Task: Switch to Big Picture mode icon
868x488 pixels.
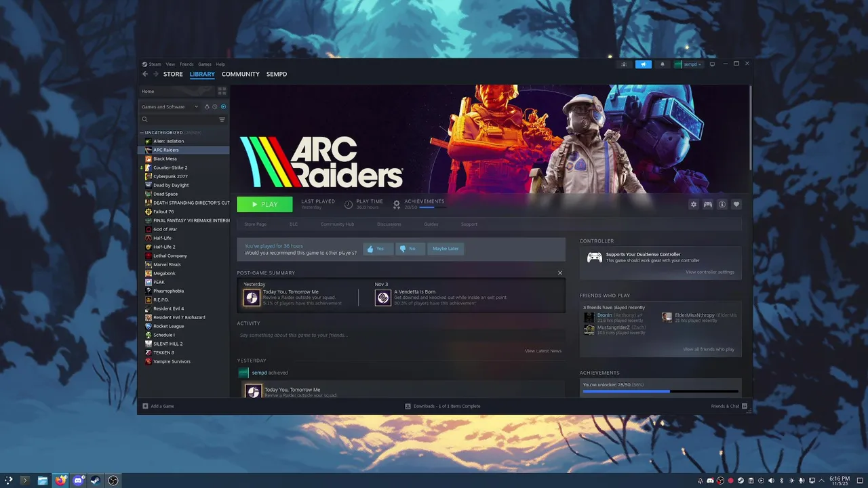Action: 712,64
